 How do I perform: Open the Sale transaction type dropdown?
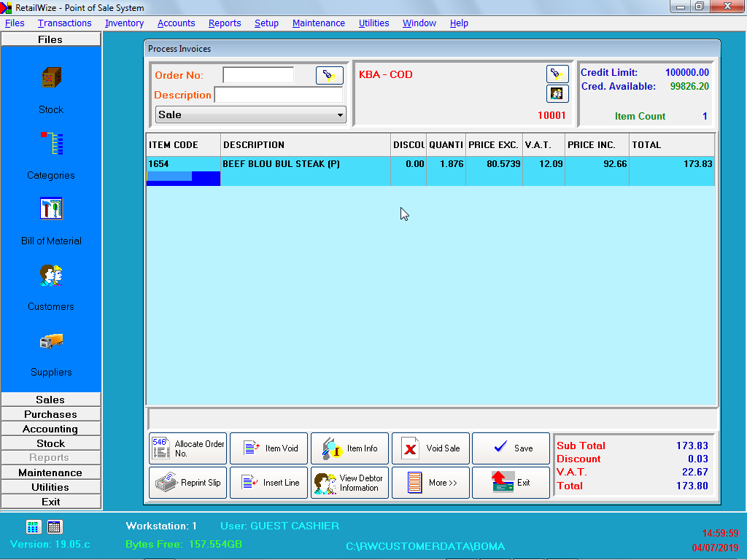[251, 114]
